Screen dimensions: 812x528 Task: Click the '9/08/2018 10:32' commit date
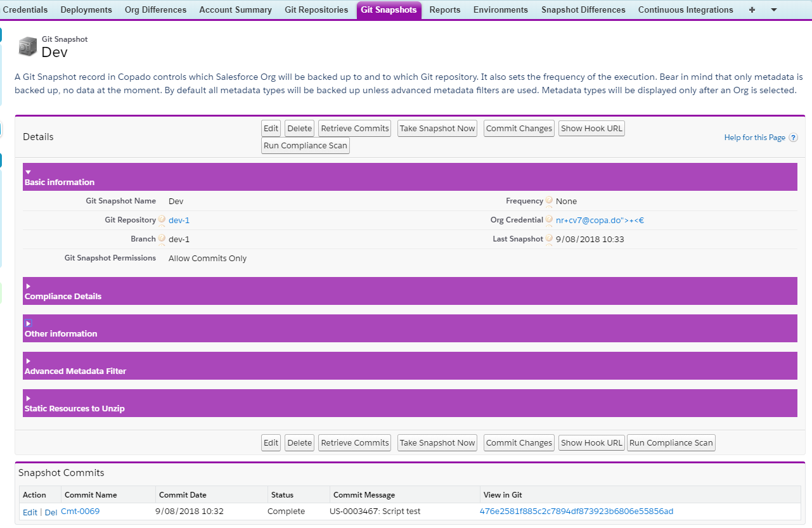[x=189, y=512]
